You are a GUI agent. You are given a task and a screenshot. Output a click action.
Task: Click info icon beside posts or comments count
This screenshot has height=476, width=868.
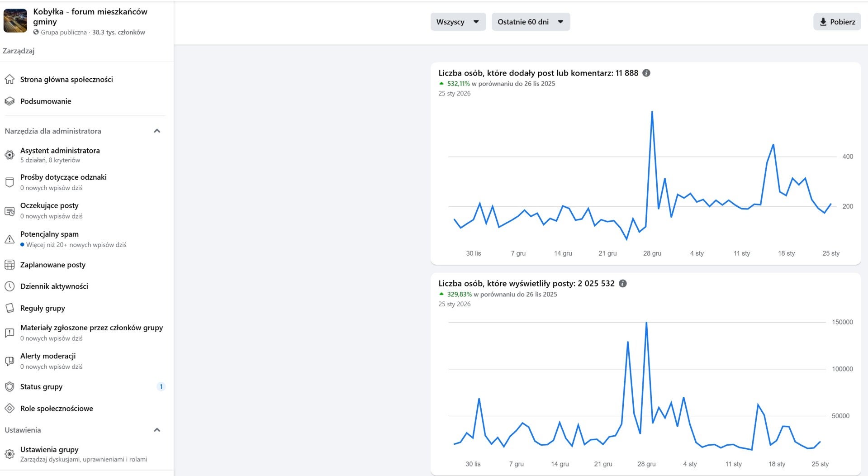click(x=646, y=73)
